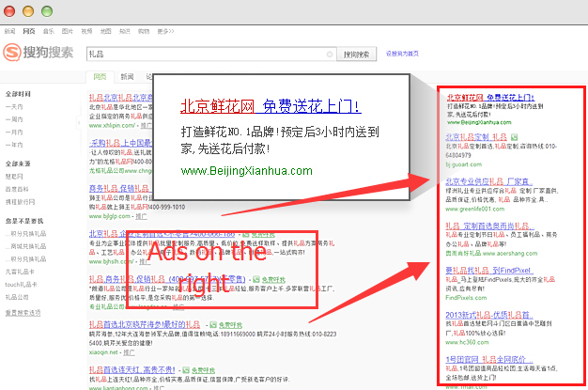Filter results to 一天内 time range

tap(15, 107)
